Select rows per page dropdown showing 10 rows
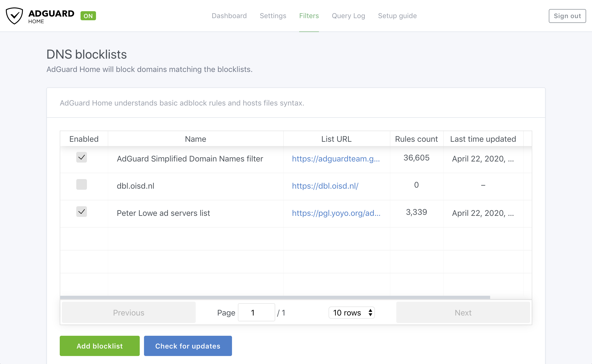The height and width of the screenshot is (364, 592). click(x=351, y=313)
